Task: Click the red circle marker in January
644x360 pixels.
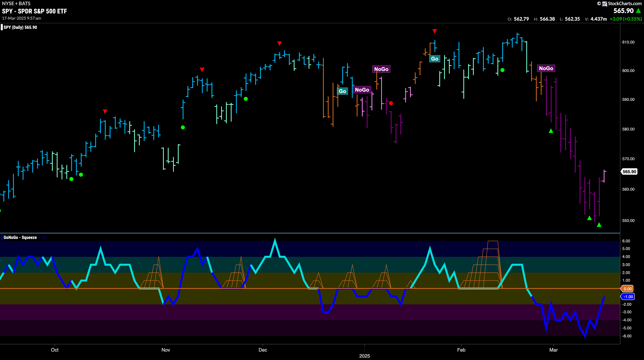Action: [x=391, y=103]
